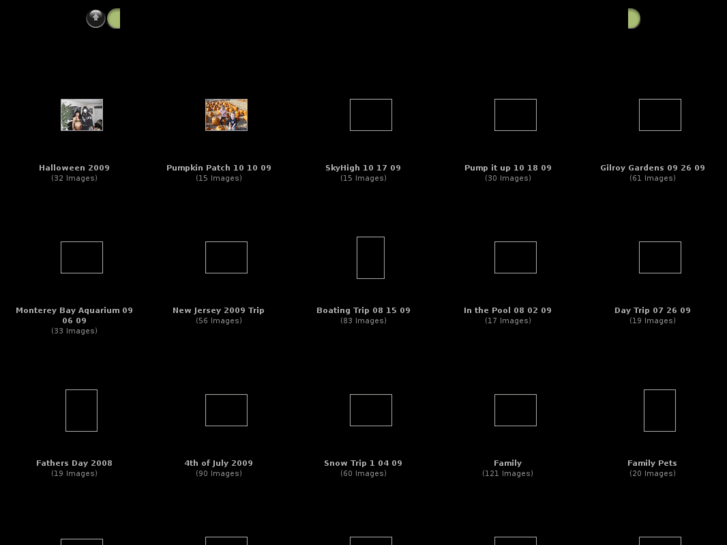Click the green next page half-circle
727x545 pixels.
click(x=634, y=19)
